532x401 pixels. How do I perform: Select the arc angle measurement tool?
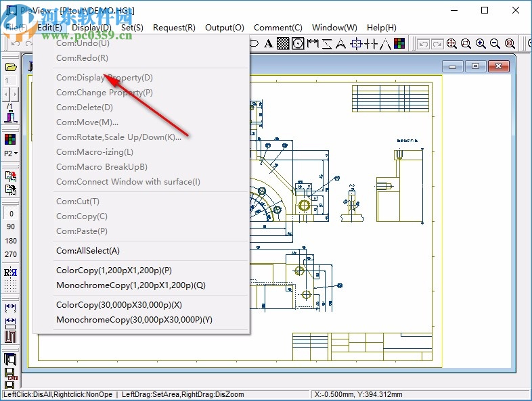(x=340, y=44)
